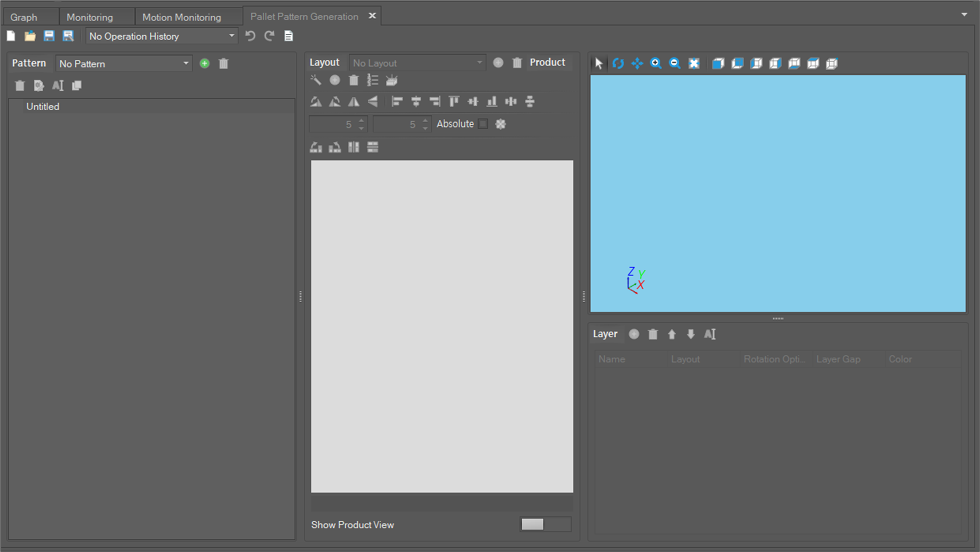The width and height of the screenshot is (980, 552).
Task: Move layer up with arrow icon
Action: [671, 334]
